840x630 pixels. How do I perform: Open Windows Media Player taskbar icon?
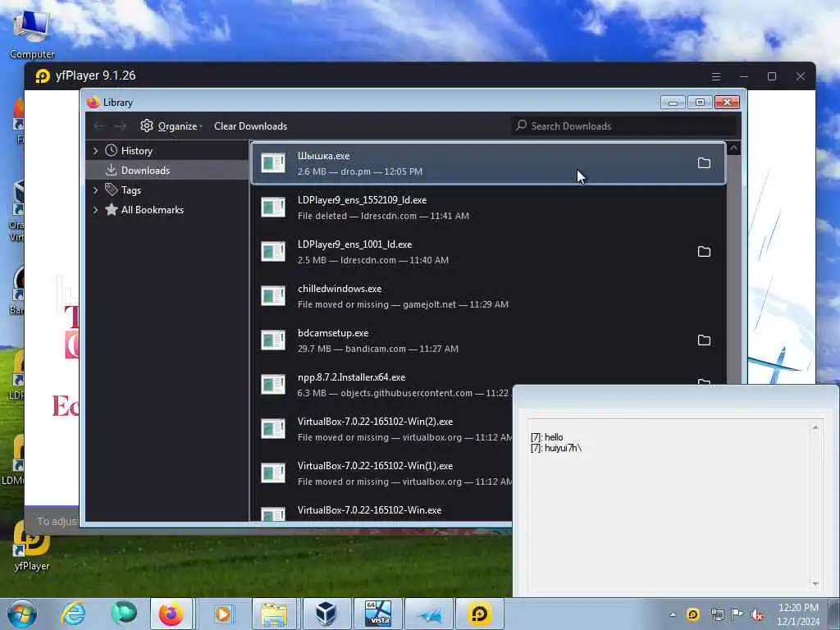coord(223,614)
